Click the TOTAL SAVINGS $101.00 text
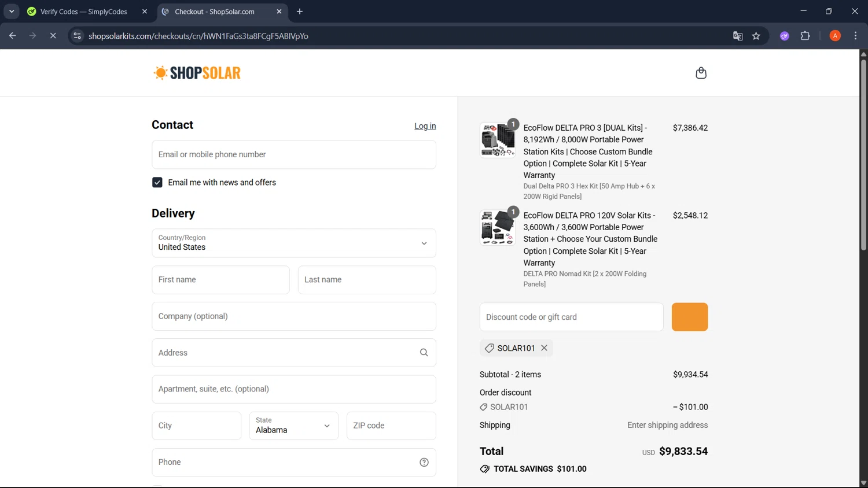The image size is (868, 488). pyautogui.click(x=540, y=469)
